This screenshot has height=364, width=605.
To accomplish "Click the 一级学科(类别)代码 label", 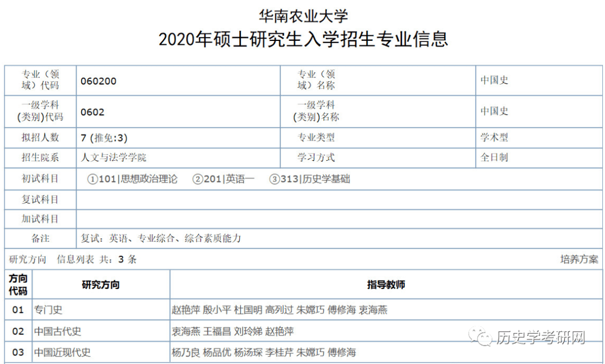I will pos(40,111).
